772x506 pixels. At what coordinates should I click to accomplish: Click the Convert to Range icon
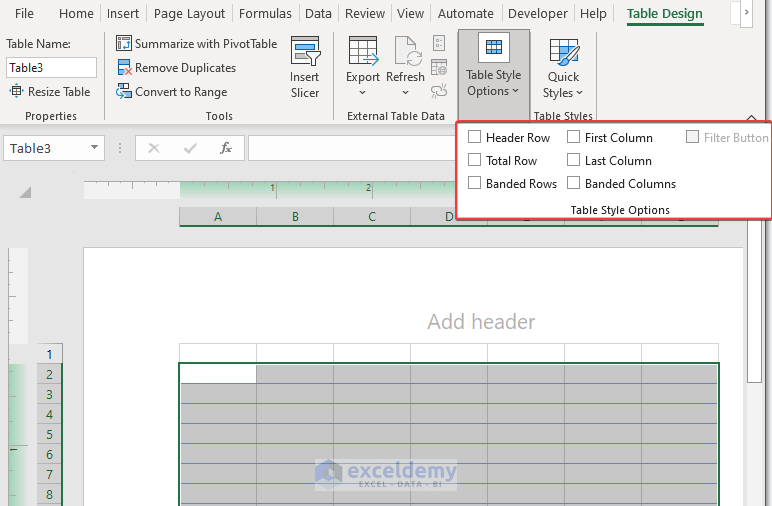124,91
